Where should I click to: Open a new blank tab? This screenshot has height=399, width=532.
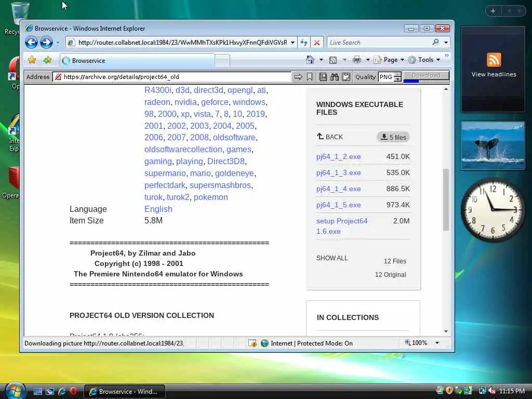coord(222,61)
